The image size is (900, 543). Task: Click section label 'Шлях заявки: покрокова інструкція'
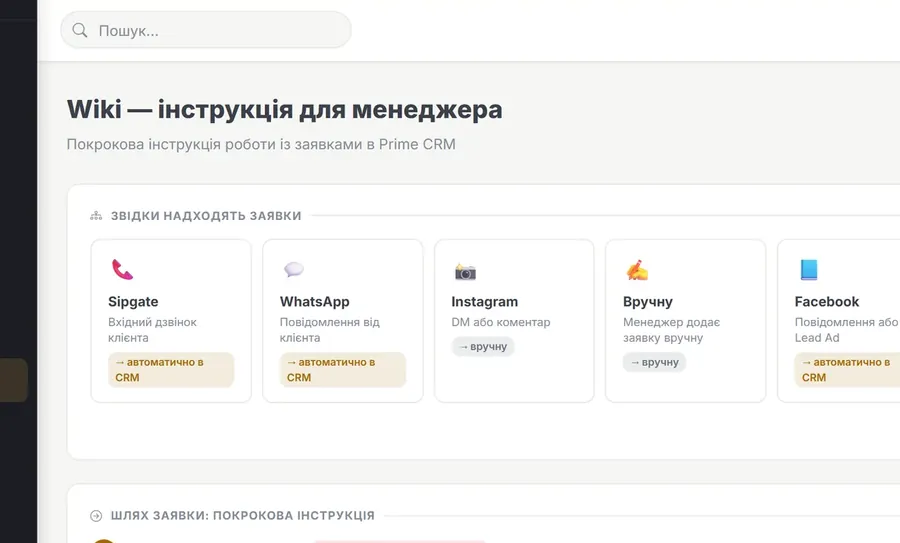243,515
